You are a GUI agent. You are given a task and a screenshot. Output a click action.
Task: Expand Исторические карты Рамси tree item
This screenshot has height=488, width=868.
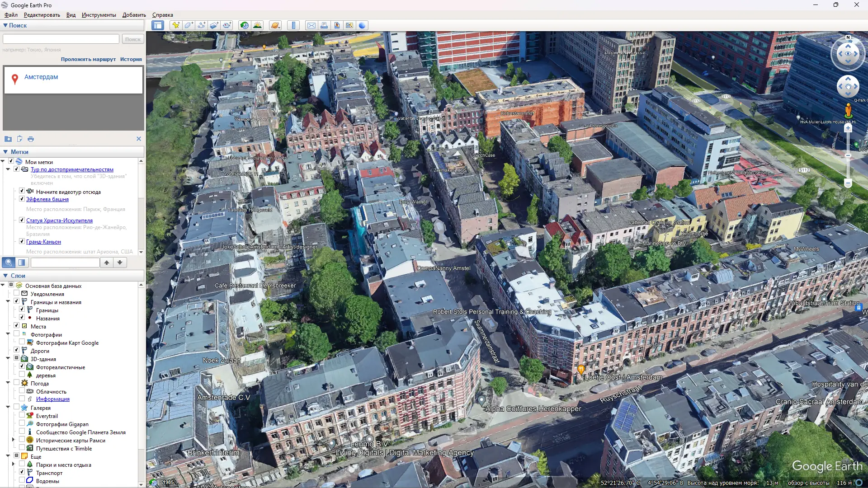[13, 440]
